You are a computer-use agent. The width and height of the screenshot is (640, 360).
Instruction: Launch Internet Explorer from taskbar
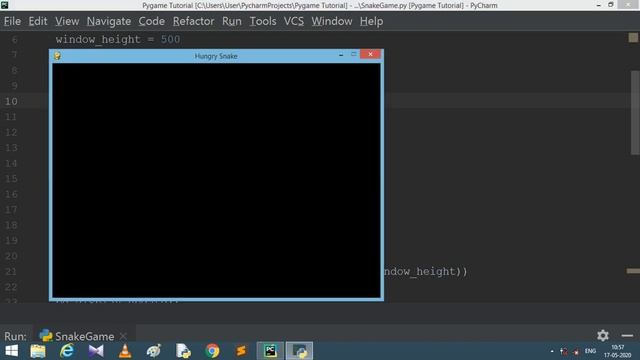pyautogui.click(x=67, y=351)
